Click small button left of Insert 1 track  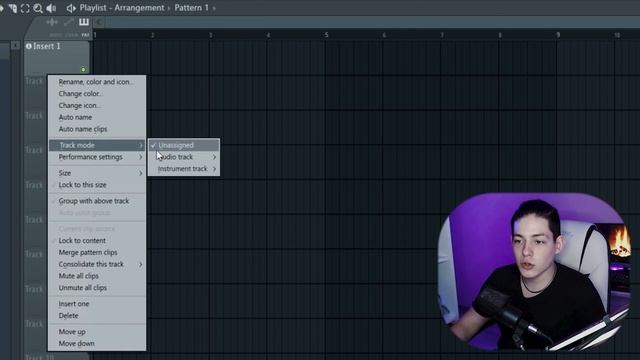click(16, 45)
